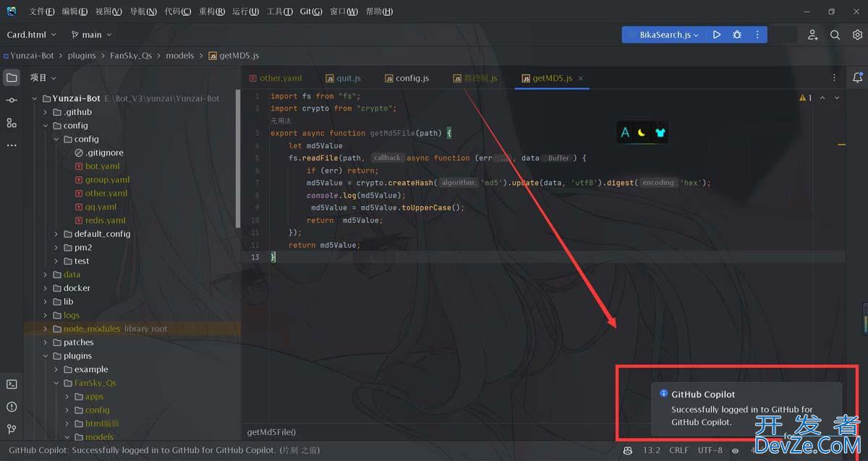Open Code With Me add-user icon
Image resolution: width=868 pixels, height=461 pixels.
813,35
